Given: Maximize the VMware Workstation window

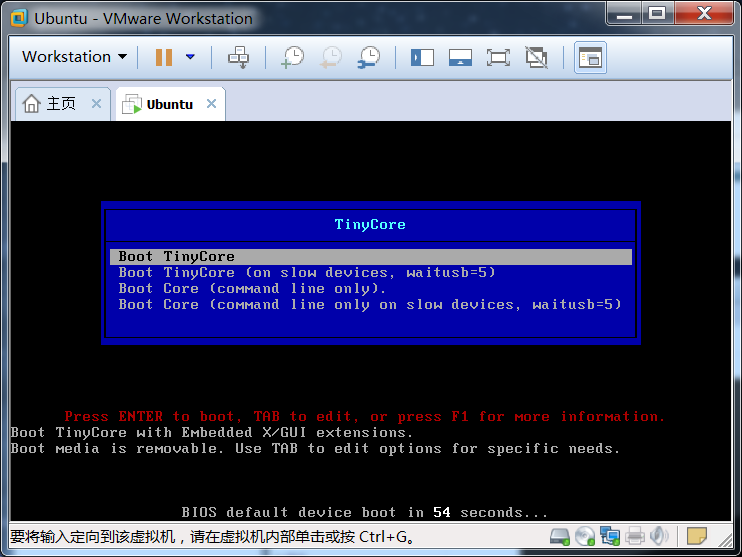Looking at the screenshot, I should (657, 13).
